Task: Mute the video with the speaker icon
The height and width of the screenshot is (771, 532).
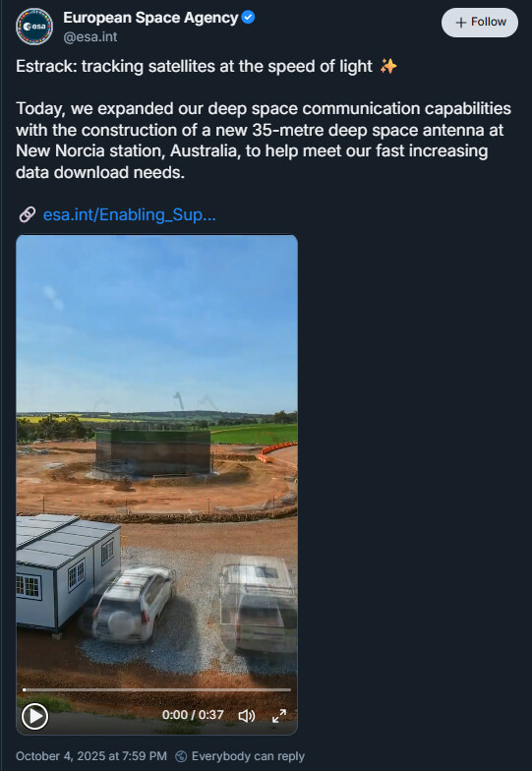Action: 246,716
